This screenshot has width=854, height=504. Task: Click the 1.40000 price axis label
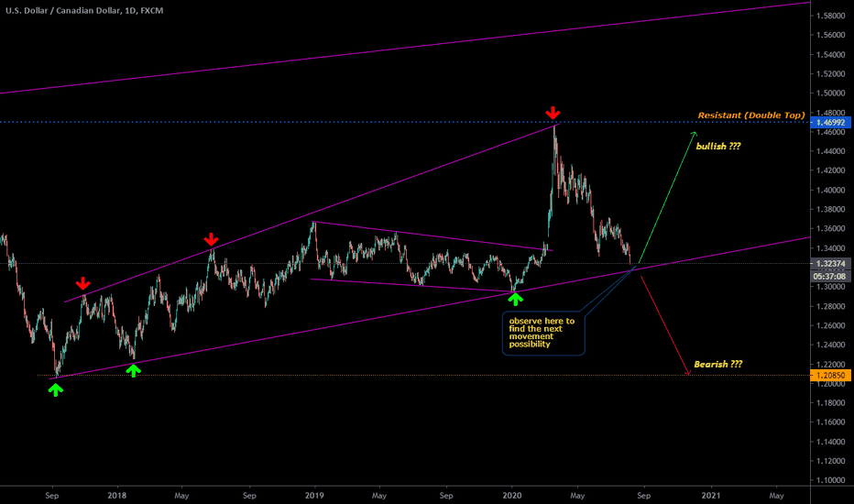click(x=830, y=191)
